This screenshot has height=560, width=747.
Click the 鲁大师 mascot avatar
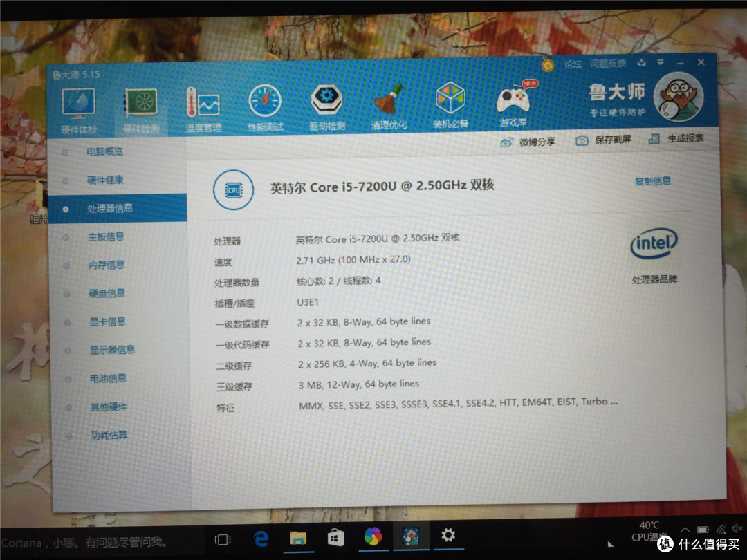click(x=678, y=97)
